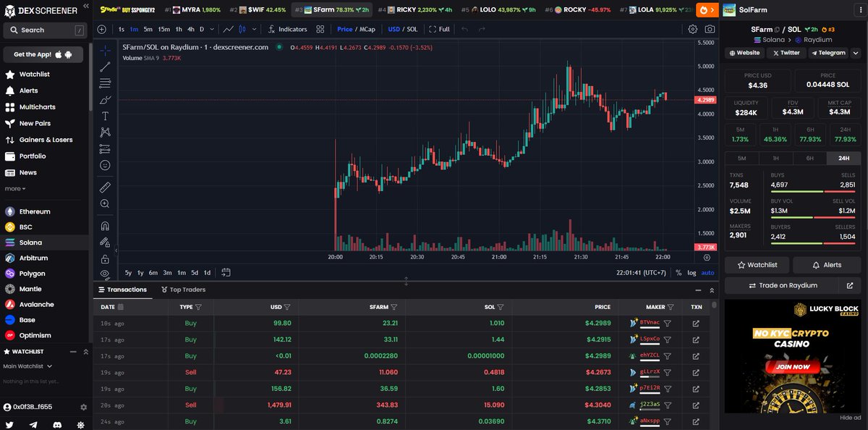868x430 pixels.
Task: Open Telegram icon at sidebar bottom
Action: tap(33, 424)
